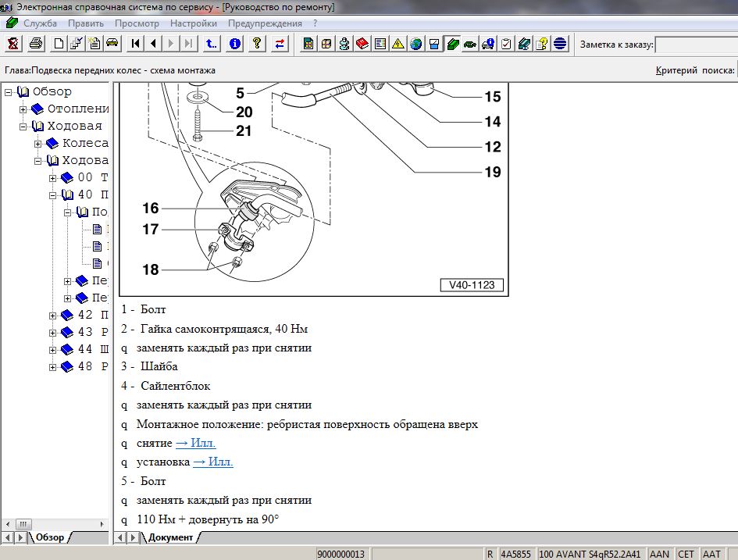Expand the '42 П' tree node
This screenshot has width=738, height=560.
point(53,316)
